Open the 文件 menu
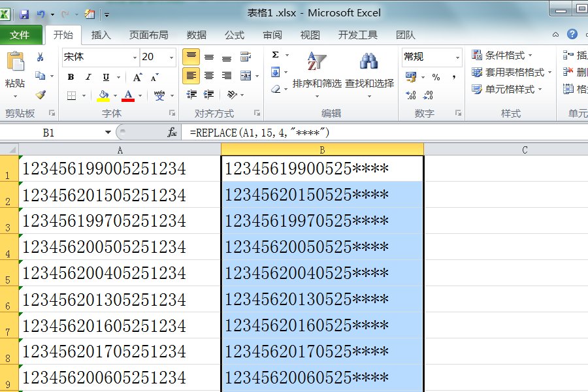Screen dimensions: 588x392 pyautogui.click(x=20, y=35)
